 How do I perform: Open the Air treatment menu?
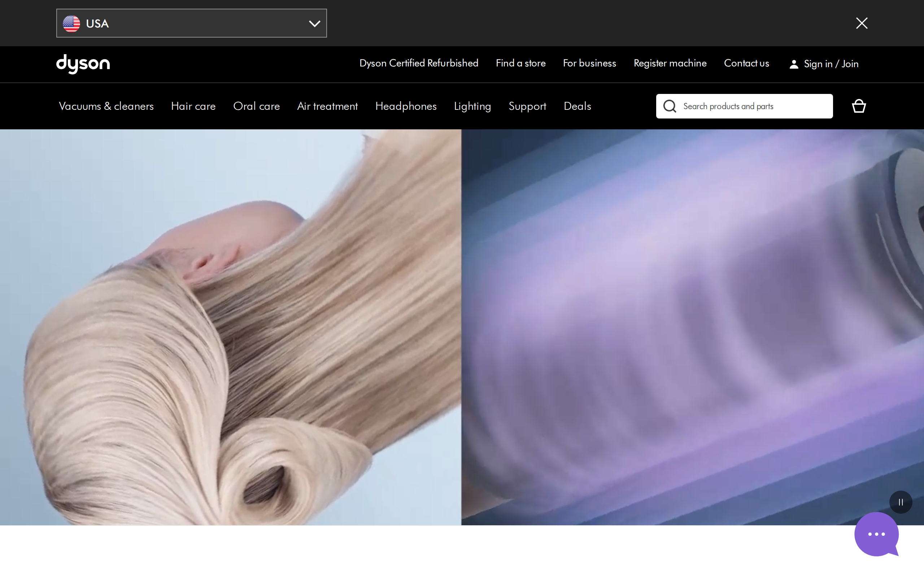(x=327, y=106)
